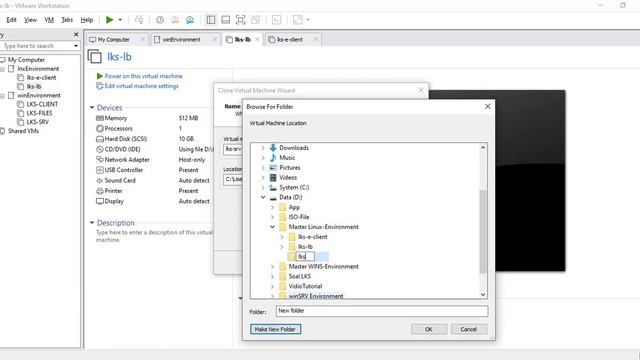Image resolution: width=640 pixels, height=360 pixels.
Task: Open the stretch display dropdown arrow
Action: coord(308,20)
